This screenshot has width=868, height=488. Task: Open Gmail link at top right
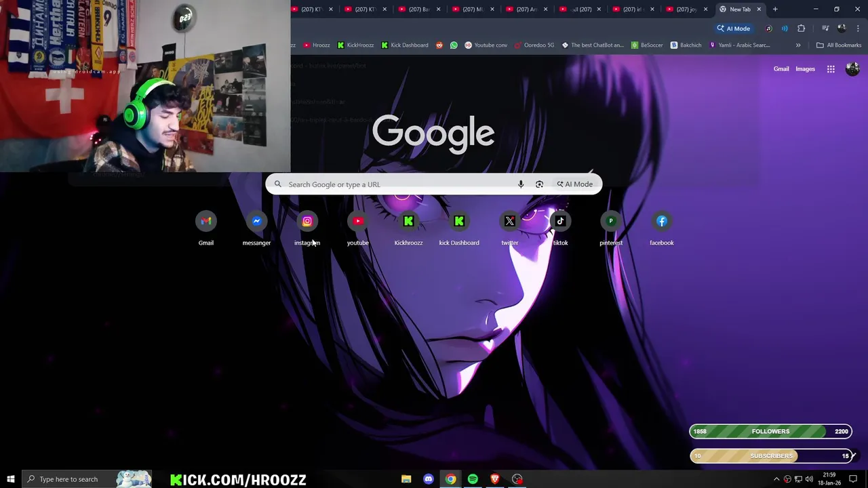[781, 69]
